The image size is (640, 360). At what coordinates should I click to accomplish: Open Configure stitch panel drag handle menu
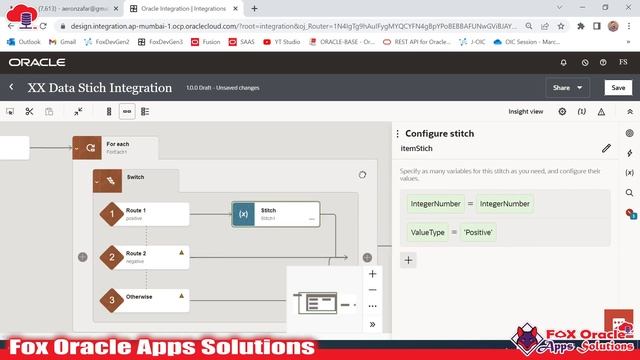[x=398, y=134]
